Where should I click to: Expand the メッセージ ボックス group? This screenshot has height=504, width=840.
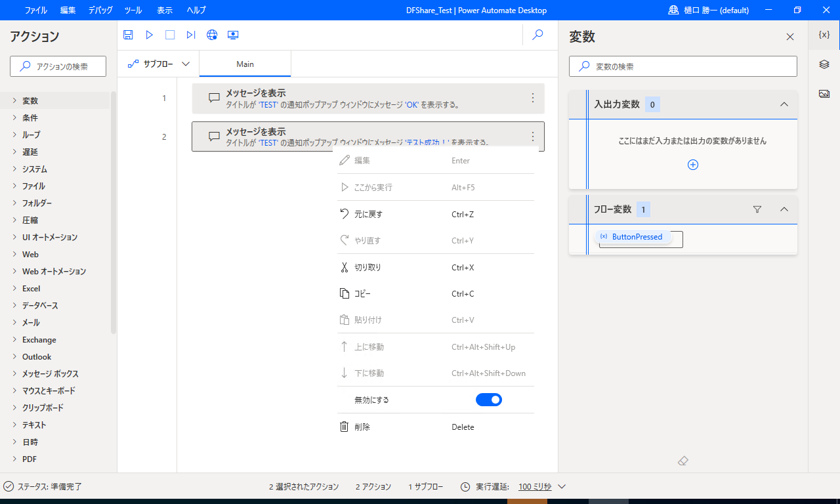15,373
